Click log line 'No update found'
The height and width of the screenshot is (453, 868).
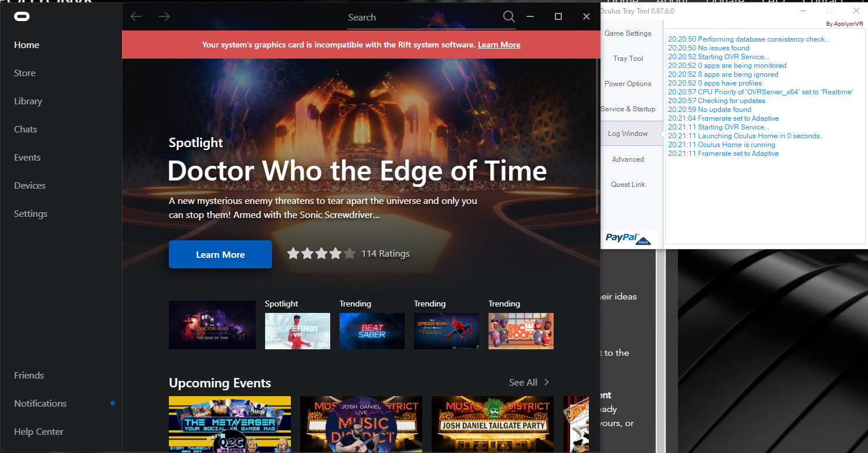[710, 110]
